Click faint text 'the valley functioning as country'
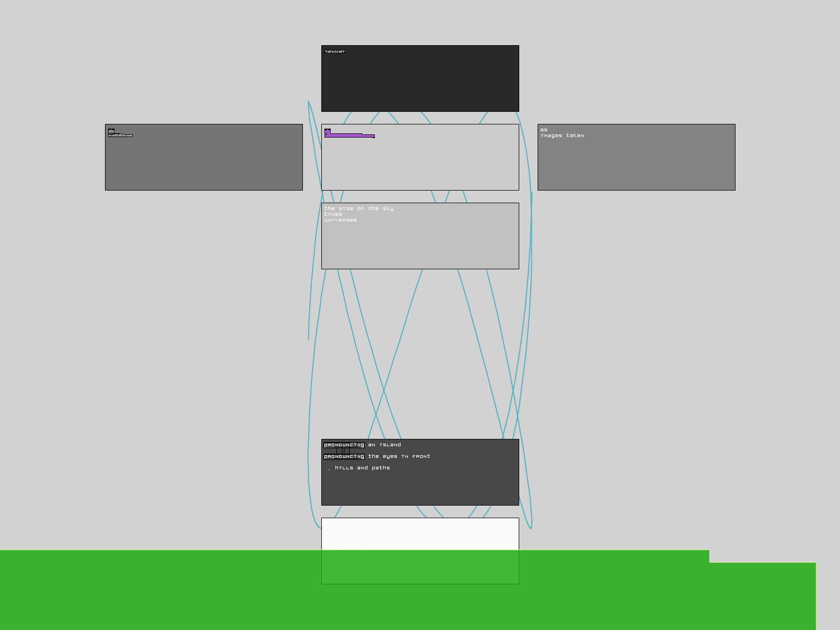This screenshot has height=630, width=840. click(x=384, y=523)
